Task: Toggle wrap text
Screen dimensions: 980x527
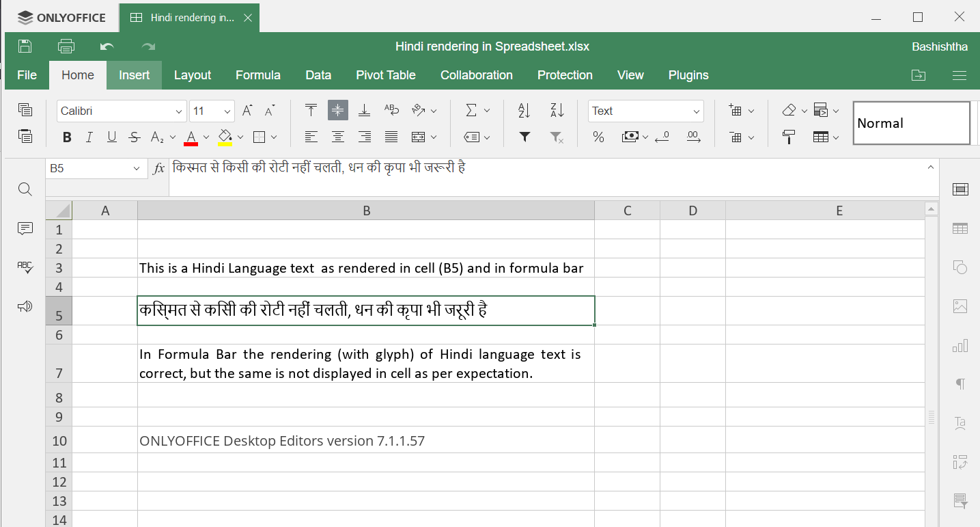Action: click(x=391, y=110)
